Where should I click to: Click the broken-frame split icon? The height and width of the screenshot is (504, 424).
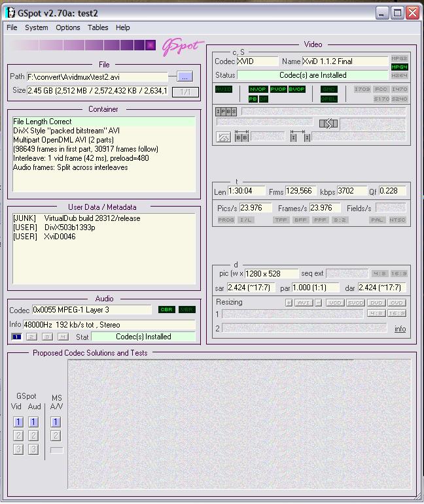pos(328,124)
